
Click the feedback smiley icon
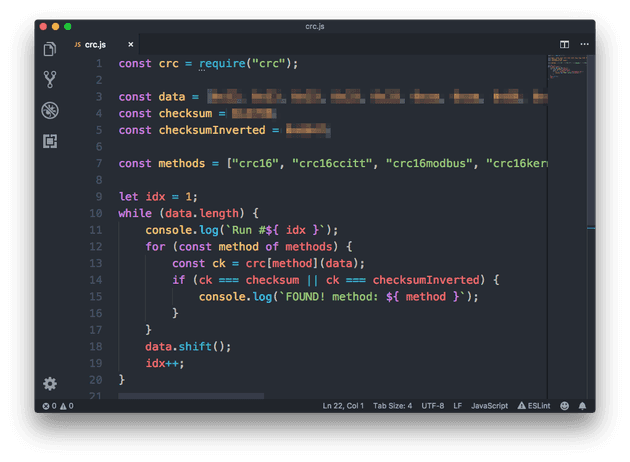[x=565, y=406]
